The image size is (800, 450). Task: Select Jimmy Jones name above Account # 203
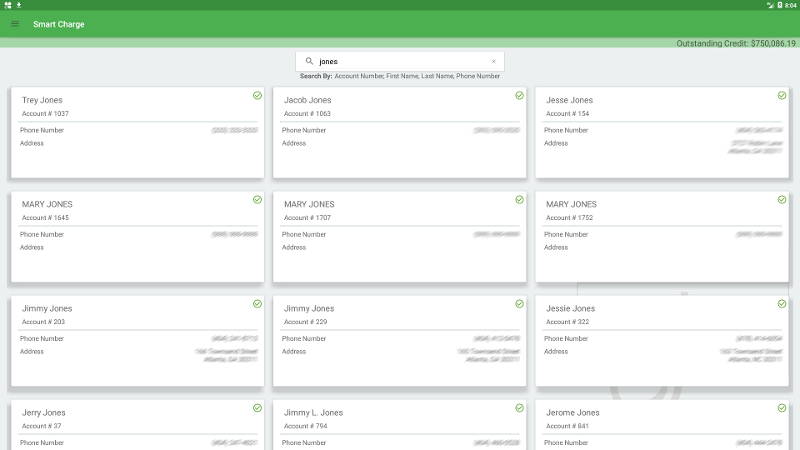coord(47,309)
